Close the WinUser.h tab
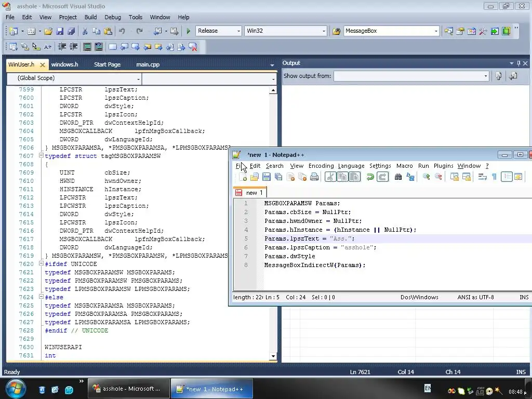This screenshot has height=399, width=532. point(43,64)
